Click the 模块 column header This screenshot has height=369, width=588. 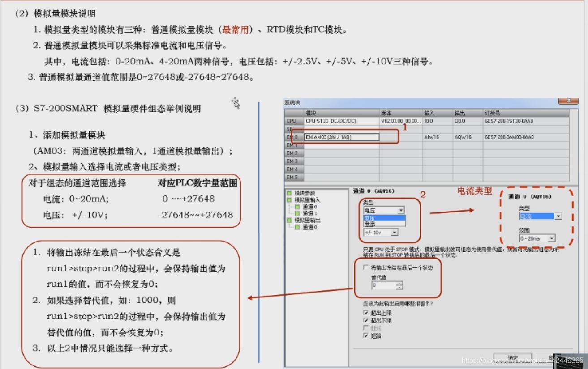click(x=342, y=113)
